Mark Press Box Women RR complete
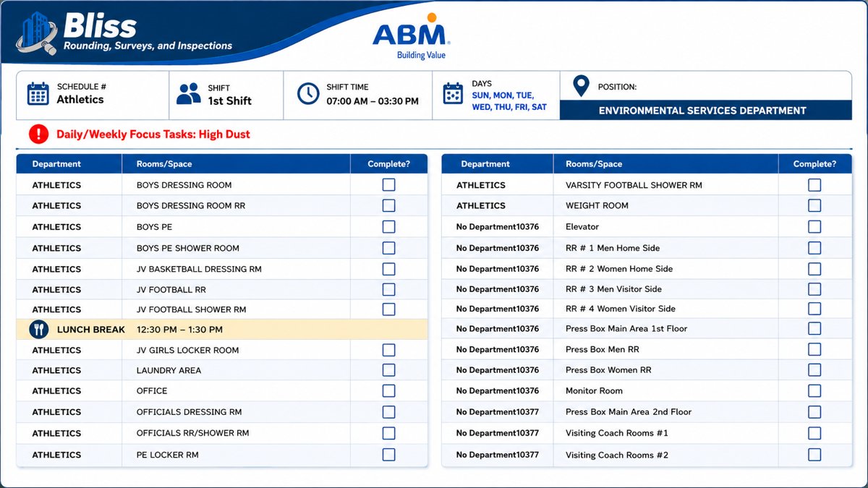868x488 pixels. click(x=814, y=370)
